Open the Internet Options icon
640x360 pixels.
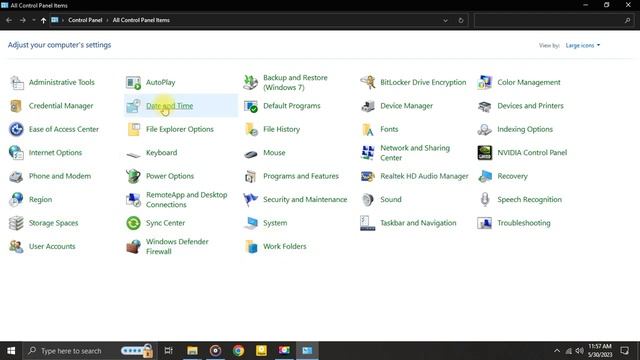(x=17, y=153)
